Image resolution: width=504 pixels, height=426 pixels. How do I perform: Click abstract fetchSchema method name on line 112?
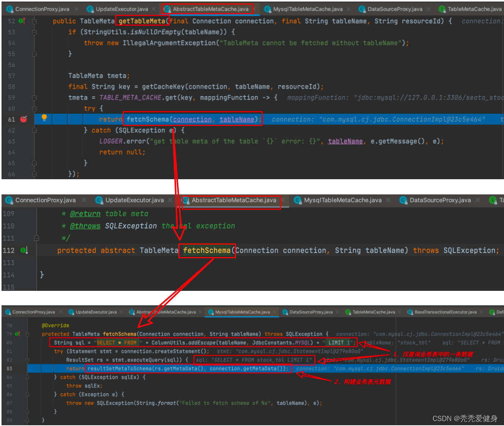(207, 251)
